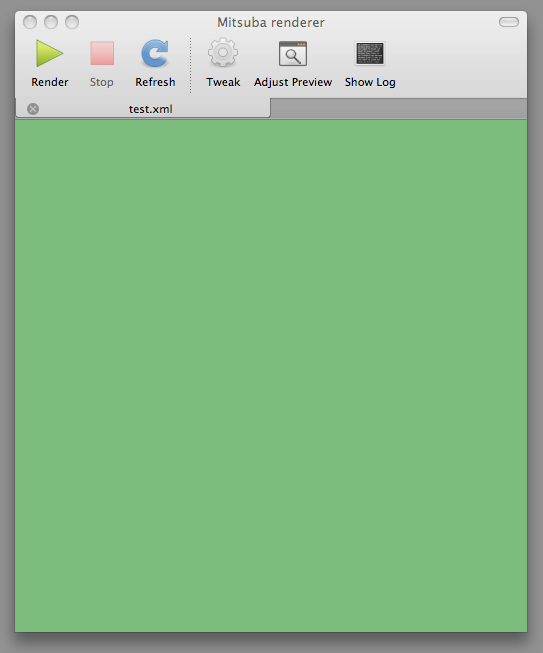This screenshot has width=543, height=653.
Task: Click inside the green render preview area
Action: 271,376
